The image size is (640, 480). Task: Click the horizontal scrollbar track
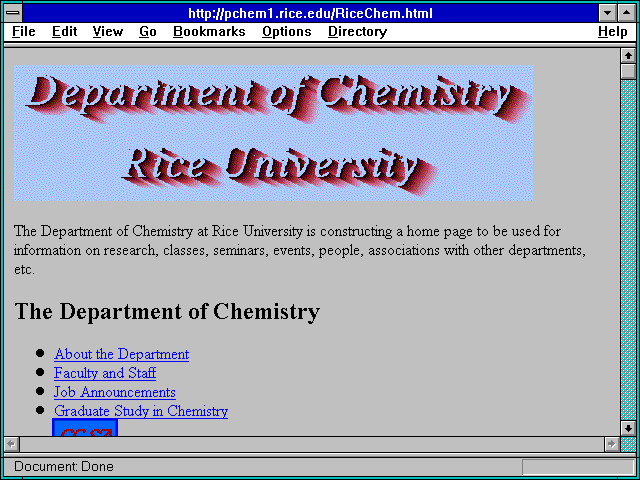pos(311,444)
